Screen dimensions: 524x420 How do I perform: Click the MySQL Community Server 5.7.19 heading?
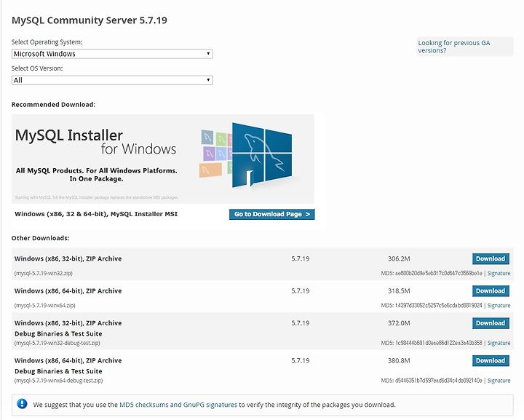(x=90, y=20)
